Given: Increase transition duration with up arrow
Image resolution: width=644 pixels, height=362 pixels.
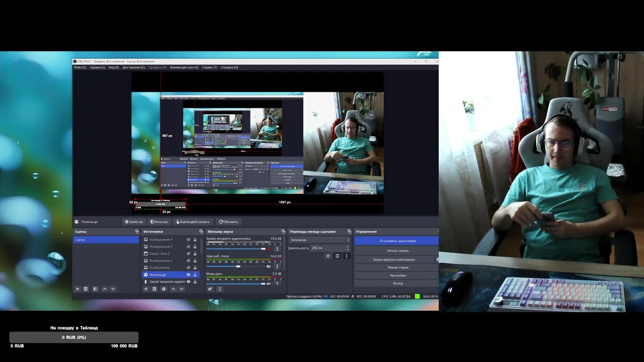Looking at the screenshot, I should [347, 246].
